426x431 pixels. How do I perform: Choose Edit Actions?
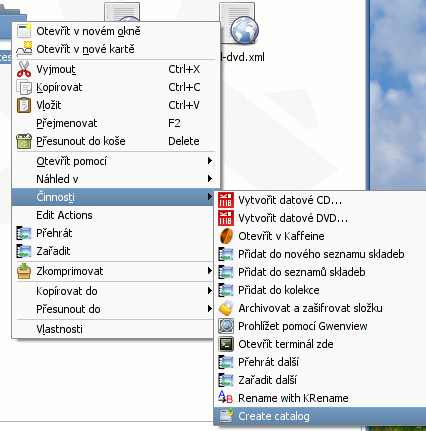coord(113,215)
